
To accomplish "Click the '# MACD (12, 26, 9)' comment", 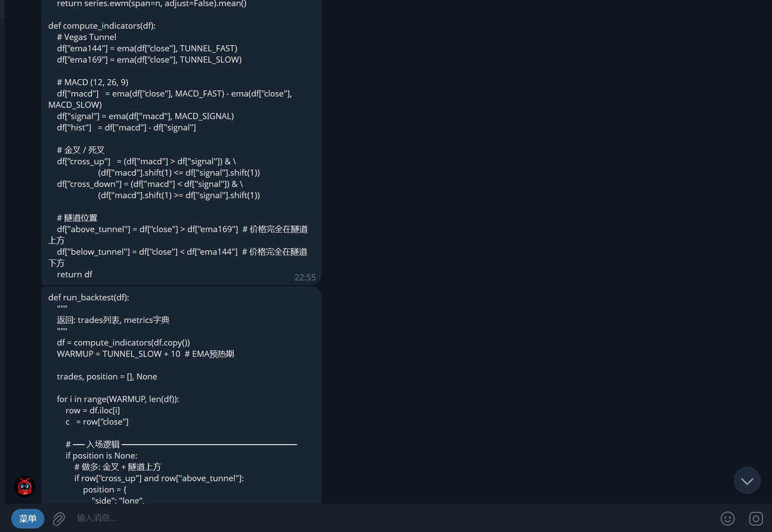I will click(x=93, y=82).
